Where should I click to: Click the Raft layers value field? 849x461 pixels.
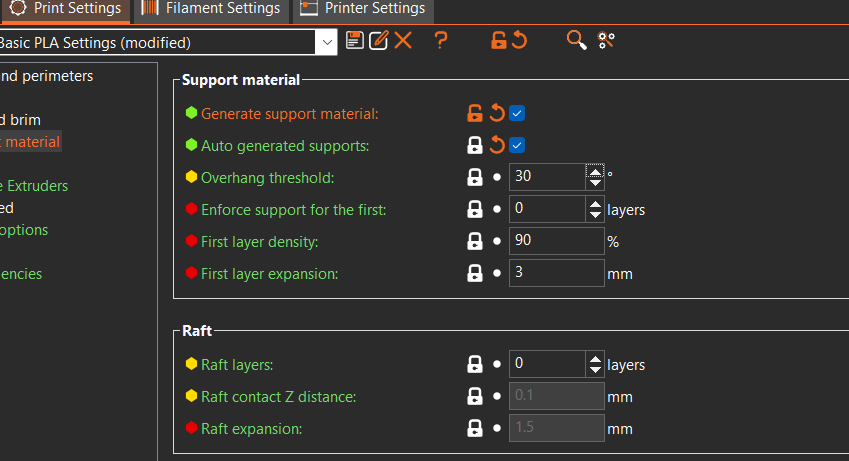547,364
